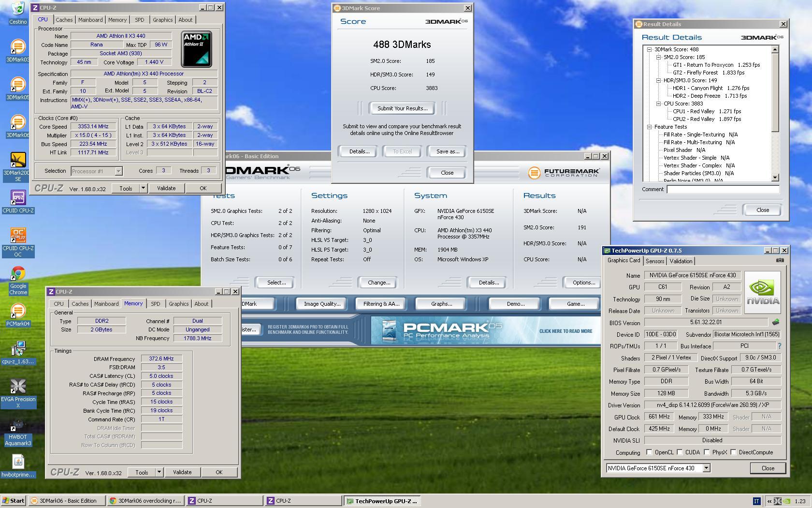
Task: Open the Graphics tab in memory CPU-Z window
Action: [178, 304]
